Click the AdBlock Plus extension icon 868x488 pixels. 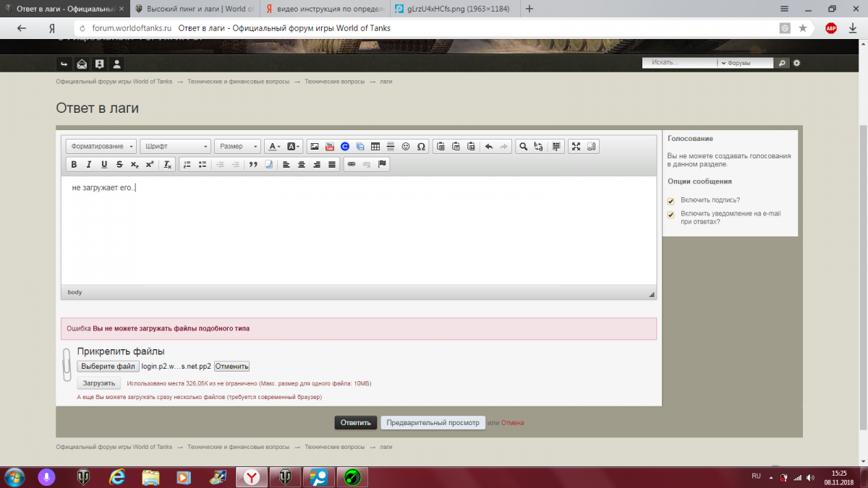(831, 28)
